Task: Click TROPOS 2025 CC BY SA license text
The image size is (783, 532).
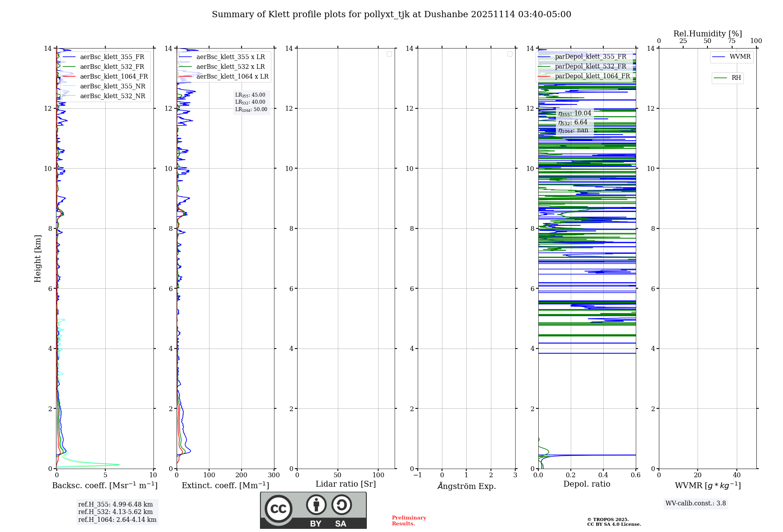Action: click(613, 522)
